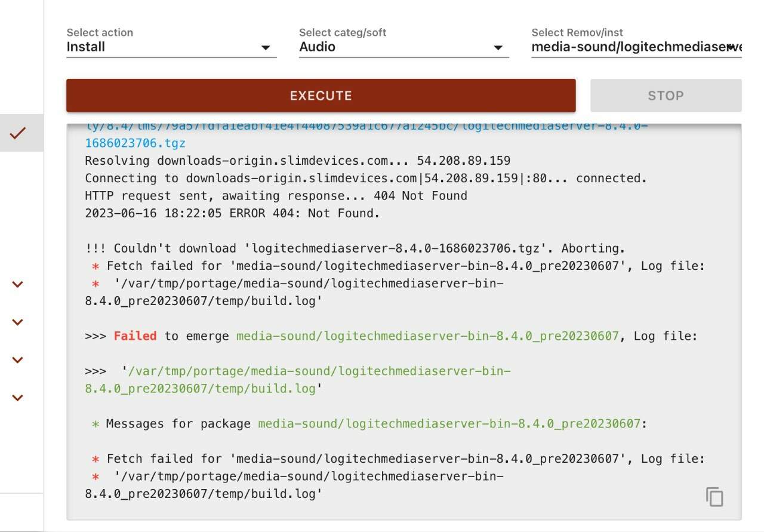Open the Select categ/soft dropdown arrow
This screenshot has width=764, height=532.
click(498, 48)
